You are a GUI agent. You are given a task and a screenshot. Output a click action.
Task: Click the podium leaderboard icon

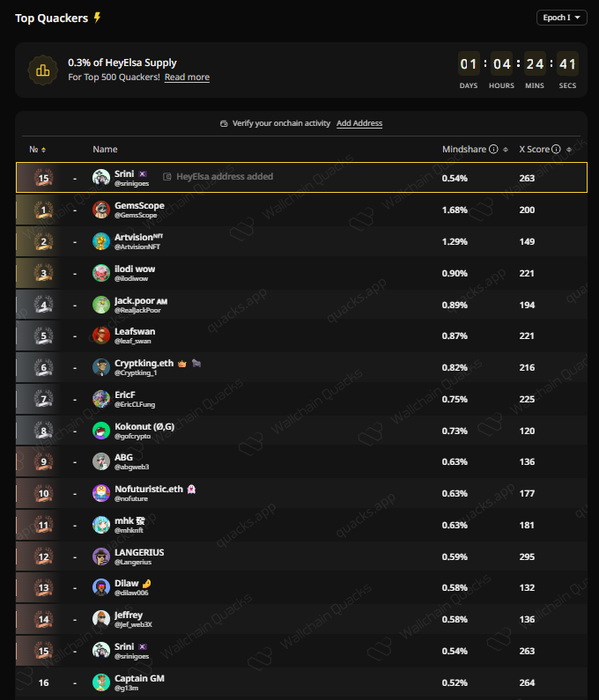[x=42, y=70]
